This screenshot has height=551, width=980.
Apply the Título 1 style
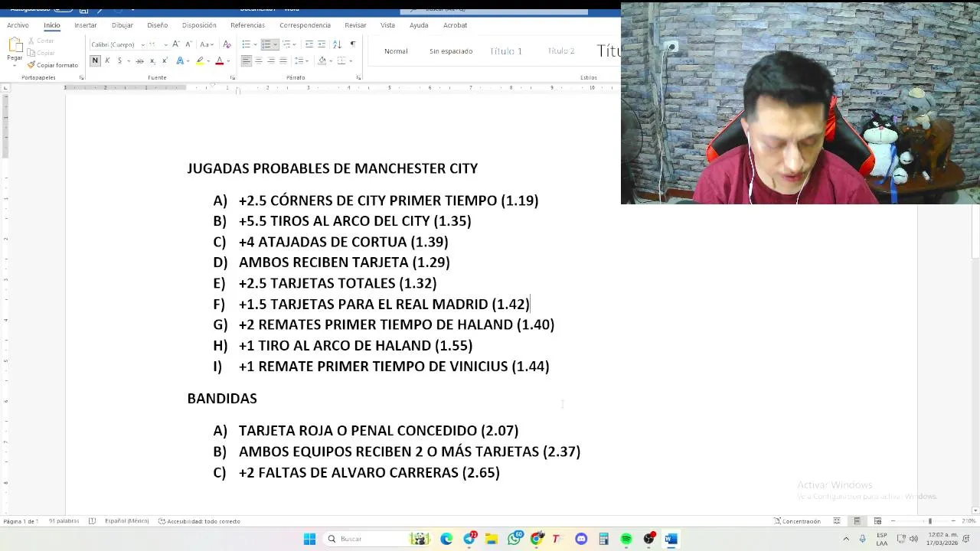pos(506,51)
